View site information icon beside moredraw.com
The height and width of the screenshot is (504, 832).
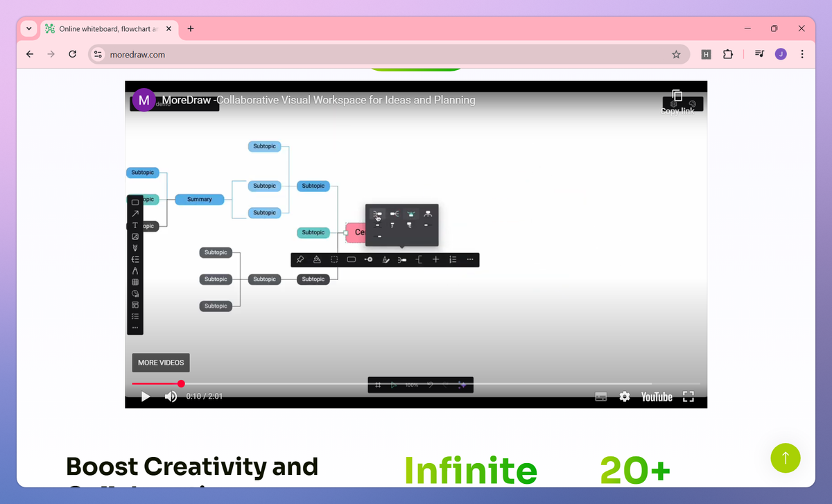pyautogui.click(x=98, y=54)
